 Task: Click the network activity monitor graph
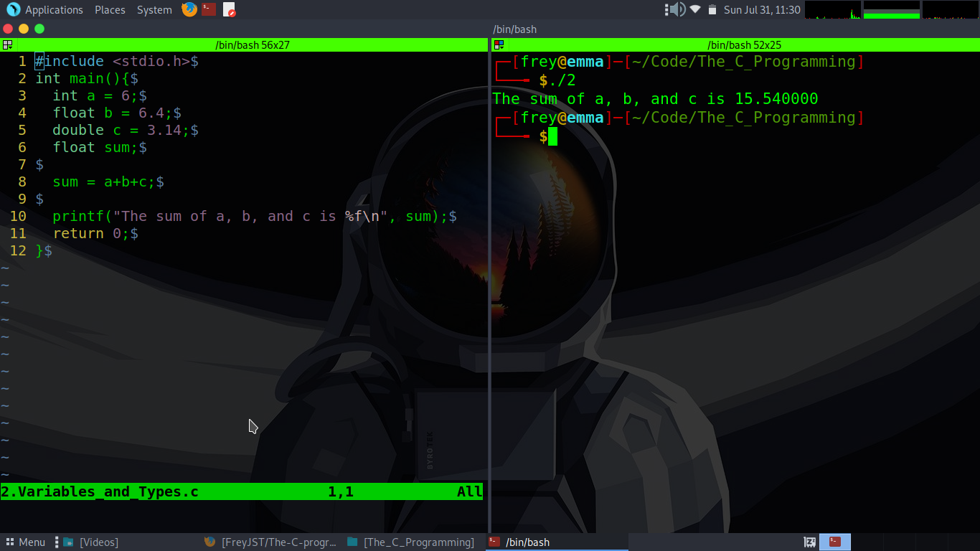tap(950, 9)
